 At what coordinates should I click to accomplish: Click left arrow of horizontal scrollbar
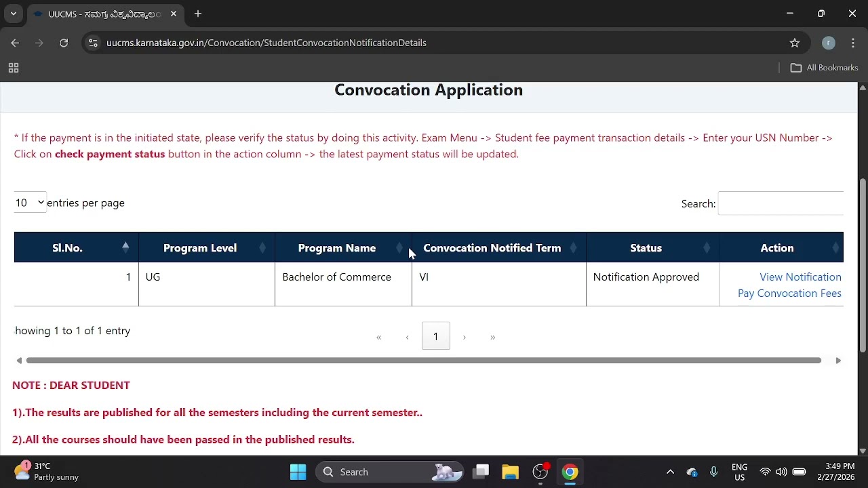pos(19,361)
